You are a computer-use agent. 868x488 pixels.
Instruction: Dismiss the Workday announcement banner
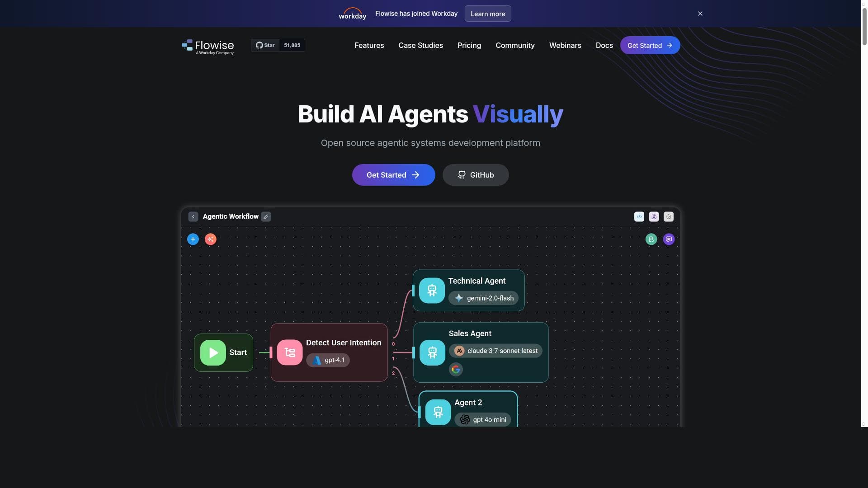[x=700, y=14]
